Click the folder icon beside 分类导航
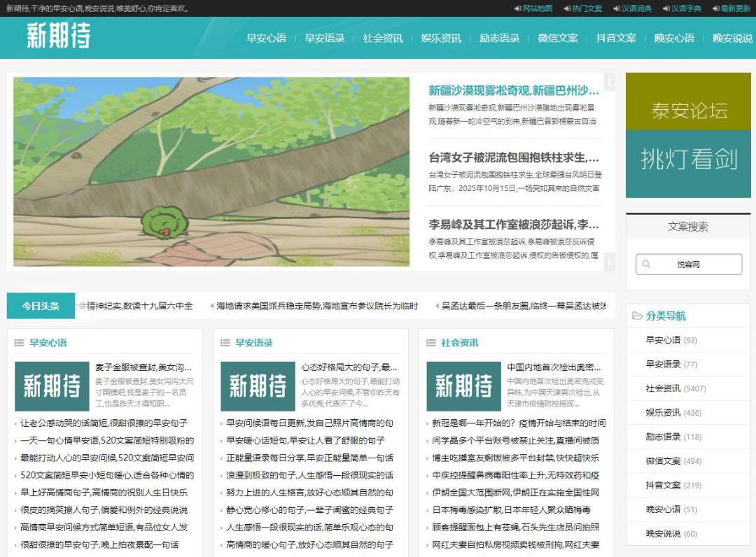Viewport: 756px width, 557px height. 637,316
